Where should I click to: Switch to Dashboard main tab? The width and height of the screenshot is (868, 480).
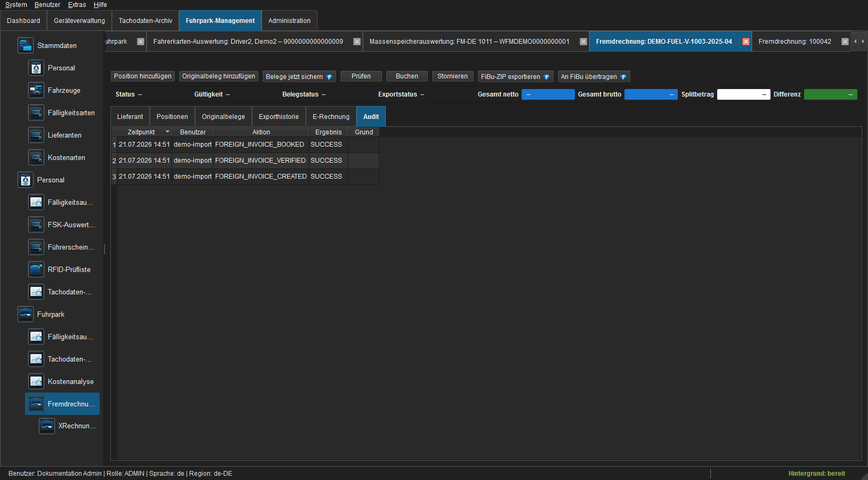pos(23,21)
